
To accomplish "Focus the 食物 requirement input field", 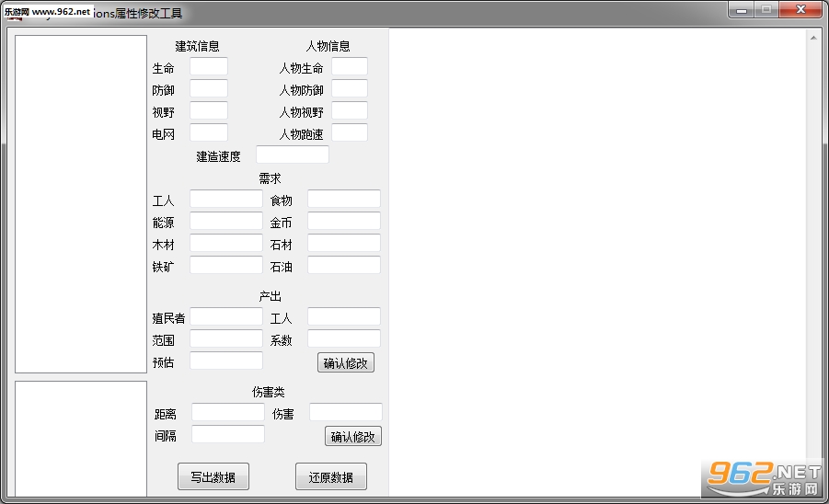I will 344,200.
